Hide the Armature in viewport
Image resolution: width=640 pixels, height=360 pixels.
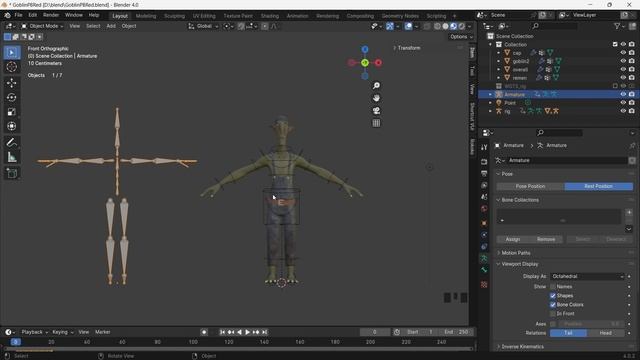pos(623,94)
